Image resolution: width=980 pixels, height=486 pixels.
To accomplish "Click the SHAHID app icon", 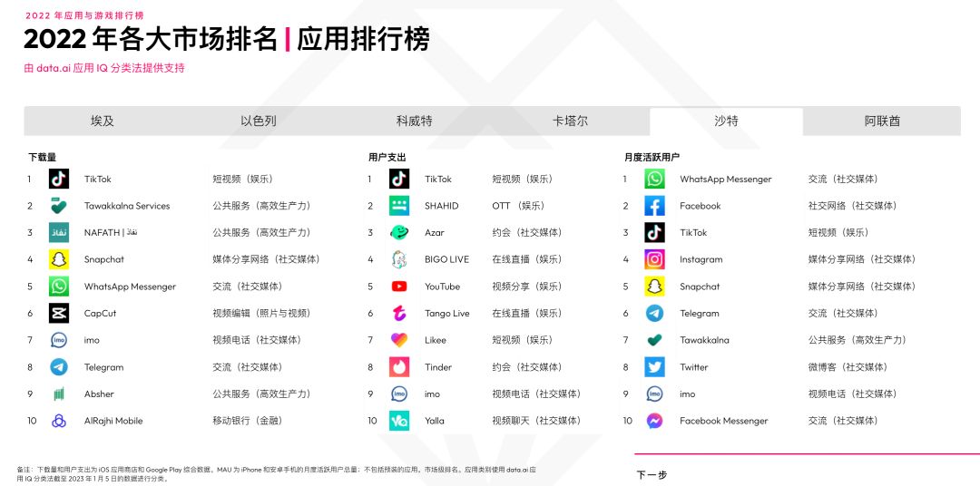I will 399,206.
